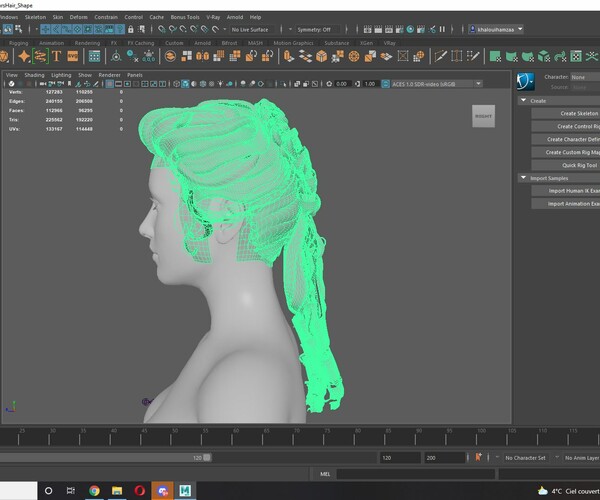Click the Import Human IK Example button
Screen dimensions: 600x500
pyautogui.click(x=566, y=191)
